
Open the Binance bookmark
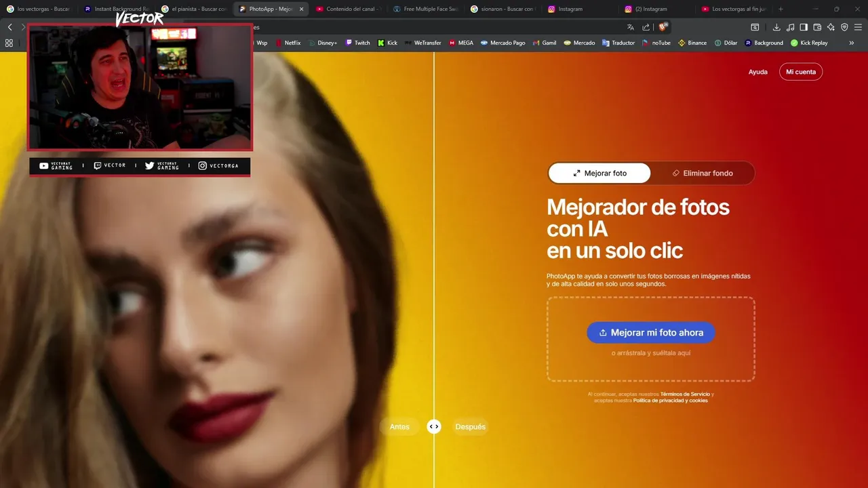point(692,43)
